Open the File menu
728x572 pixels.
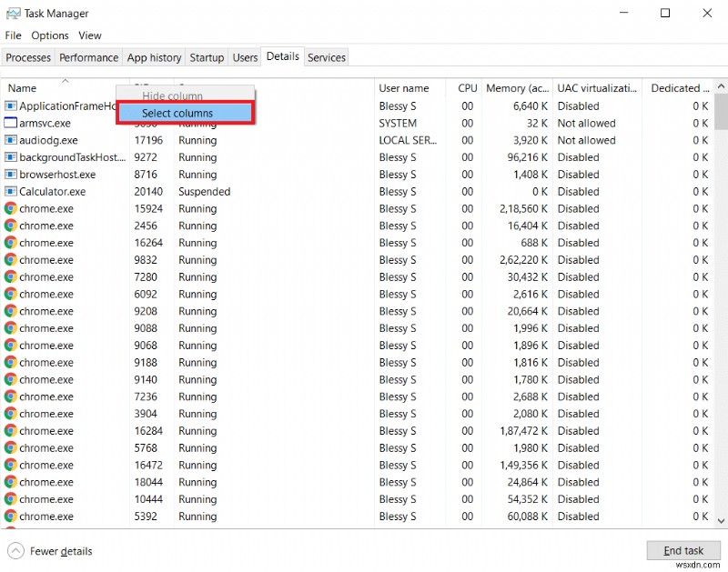pyautogui.click(x=13, y=35)
